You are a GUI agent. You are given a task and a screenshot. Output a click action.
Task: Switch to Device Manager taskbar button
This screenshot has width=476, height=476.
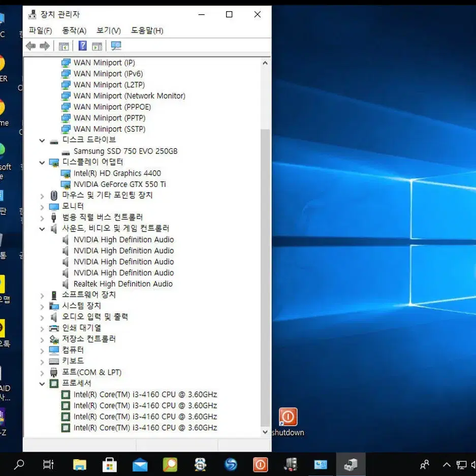[351, 464]
